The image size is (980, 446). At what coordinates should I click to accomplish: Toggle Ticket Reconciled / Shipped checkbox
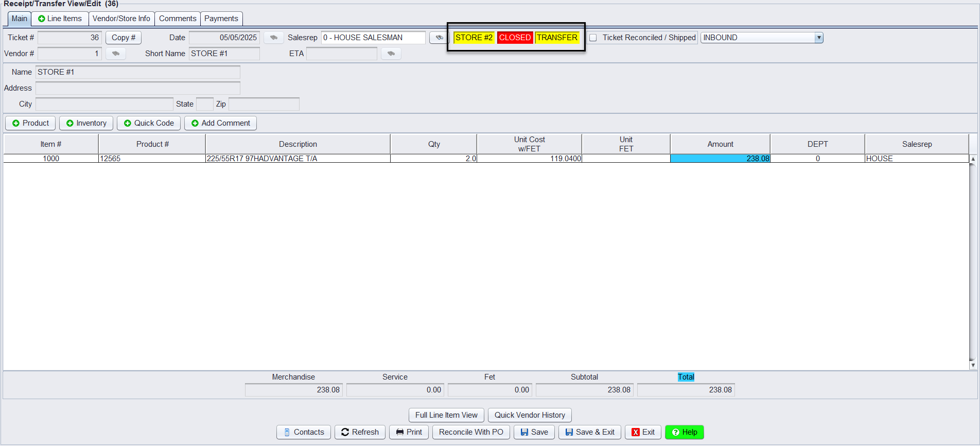click(x=593, y=38)
